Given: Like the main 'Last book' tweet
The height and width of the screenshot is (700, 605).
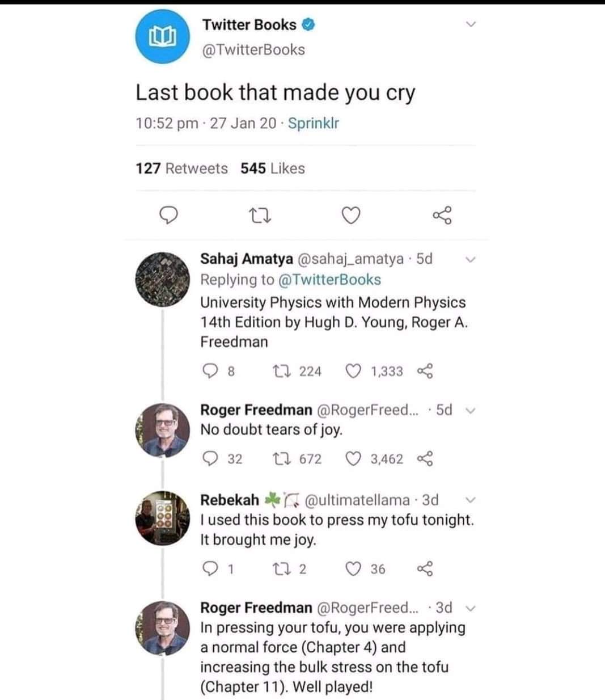Looking at the screenshot, I should pos(352,215).
